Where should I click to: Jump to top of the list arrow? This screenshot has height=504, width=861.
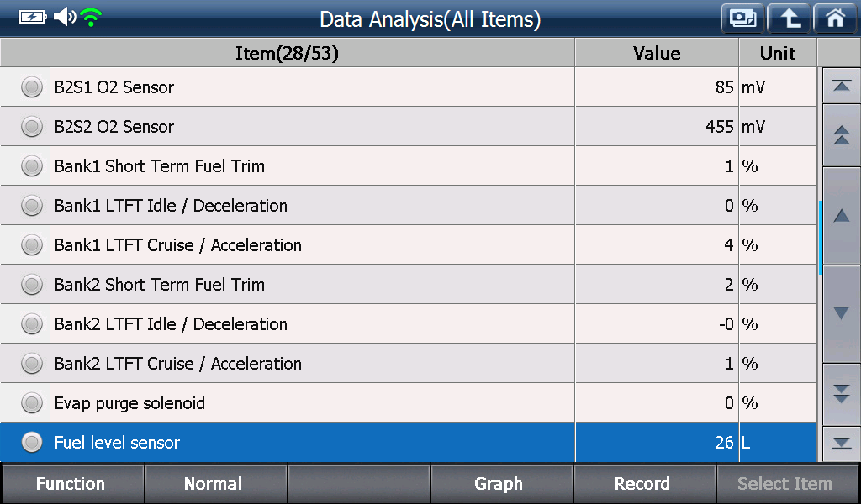841,86
